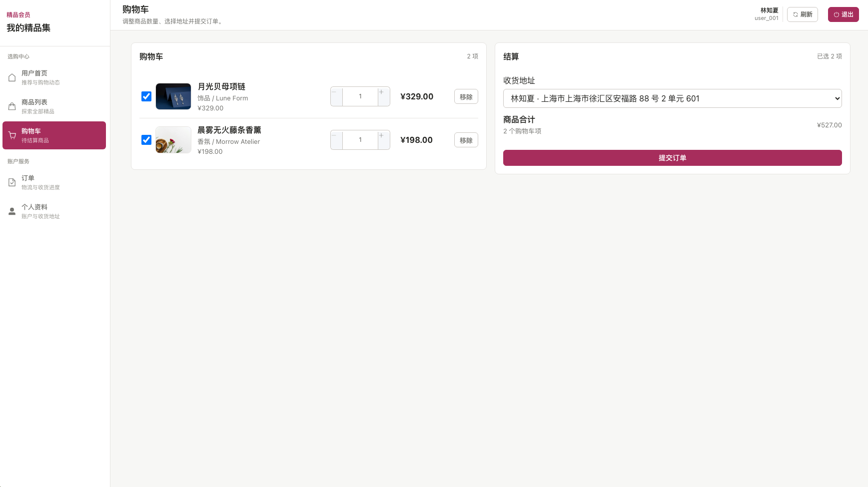Click the quantity field for 月光贝母项链
The height and width of the screenshot is (487, 868).
(x=360, y=96)
